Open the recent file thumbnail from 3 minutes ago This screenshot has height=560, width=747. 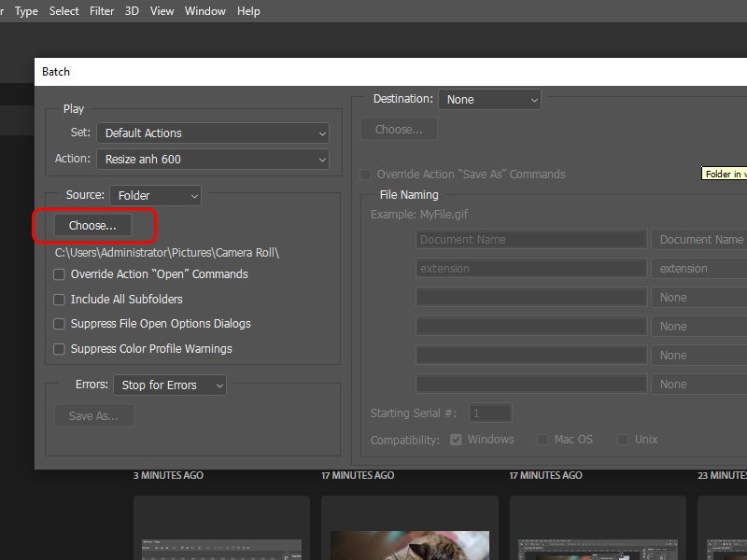pyautogui.click(x=221, y=527)
